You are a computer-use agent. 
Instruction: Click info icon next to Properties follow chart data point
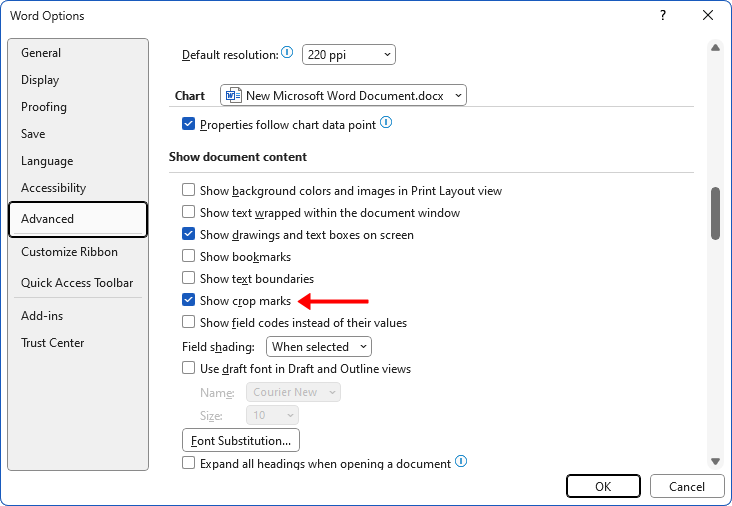(385, 124)
